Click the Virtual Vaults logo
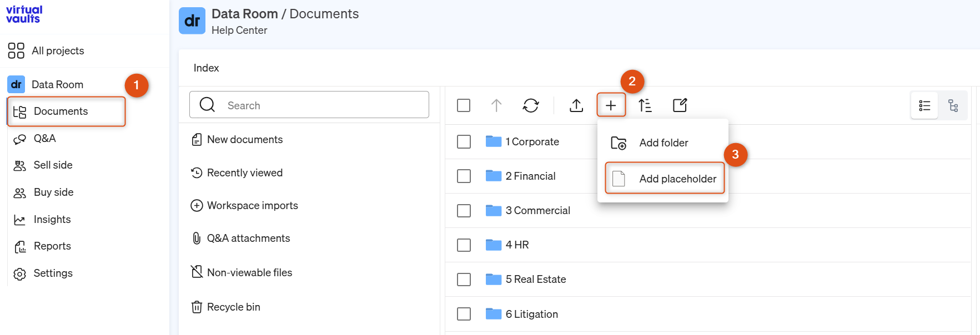Screen dimensions: 980x335 coord(24,14)
